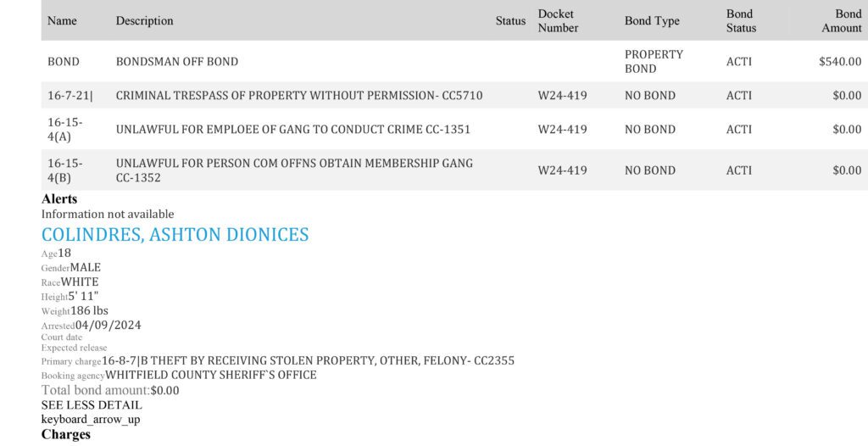The width and height of the screenshot is (868, 446).
Task: Click the keyboard_arrow_up collapse icon text
Action: click(90, 420)
